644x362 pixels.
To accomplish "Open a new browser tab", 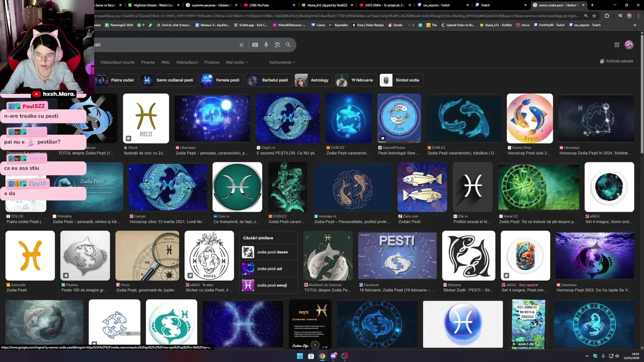I will (x=592, y=5).
